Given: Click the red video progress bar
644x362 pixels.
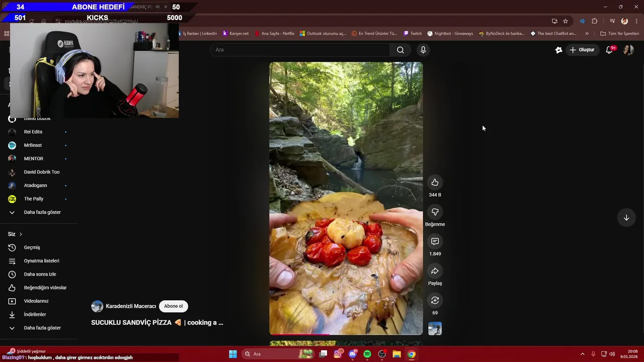Looking at the screenshot, I should click(299, 334).
